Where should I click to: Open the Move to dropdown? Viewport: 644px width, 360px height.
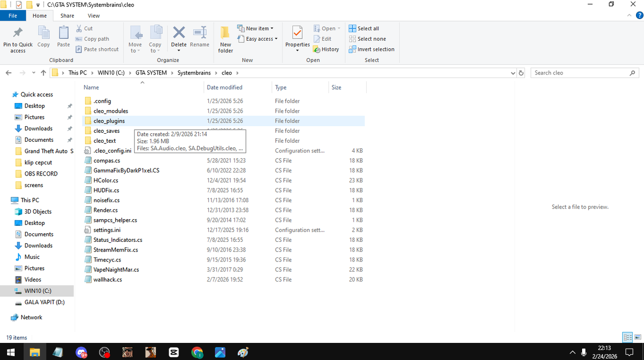pos(135,39)
